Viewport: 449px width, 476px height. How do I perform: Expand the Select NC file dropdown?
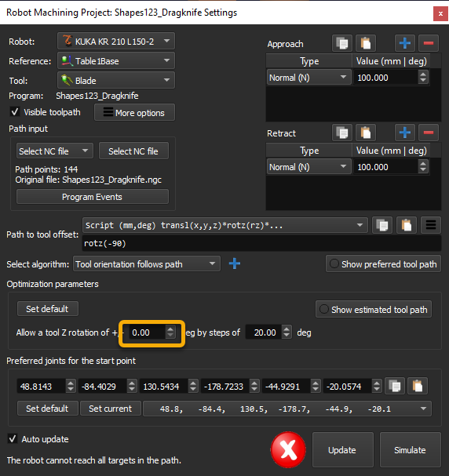pos(54,151)
